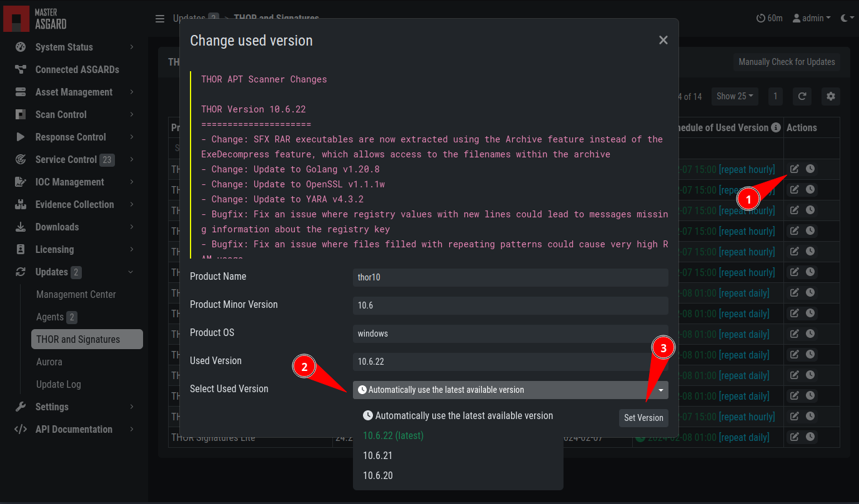Click info icon beside Schedule of Used Version
The height and width of the screenshot is (504, 859).
[x=776, y=127]
